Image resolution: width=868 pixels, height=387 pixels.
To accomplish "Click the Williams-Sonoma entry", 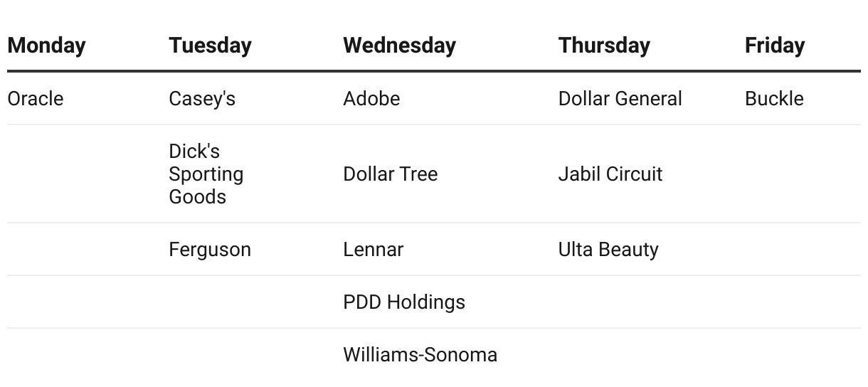I will (420, 354).
